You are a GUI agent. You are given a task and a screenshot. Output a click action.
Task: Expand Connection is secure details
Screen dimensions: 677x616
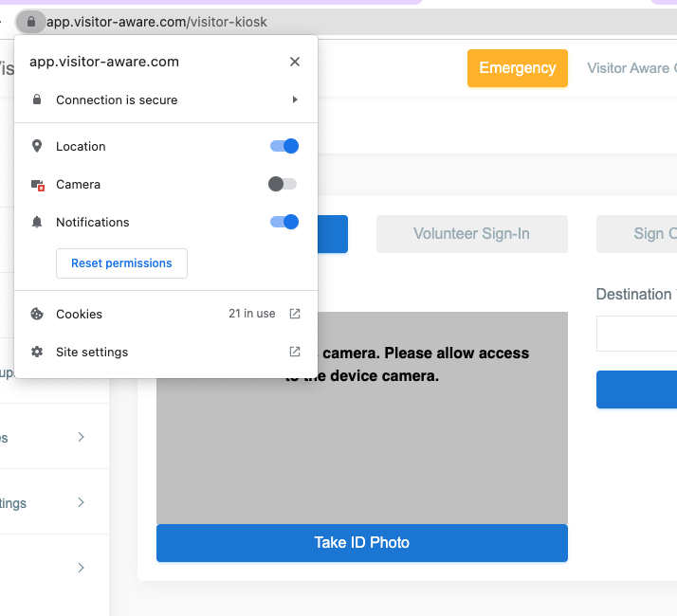pyautogui.click(x=166, y=100)
